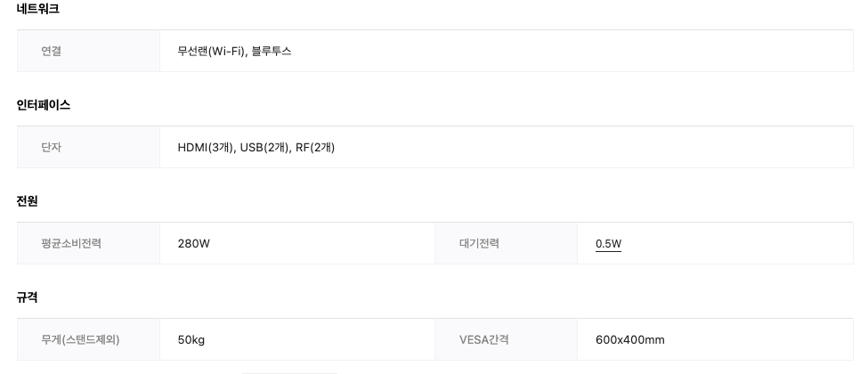Select the 단자 label cell

click(88, 147)
